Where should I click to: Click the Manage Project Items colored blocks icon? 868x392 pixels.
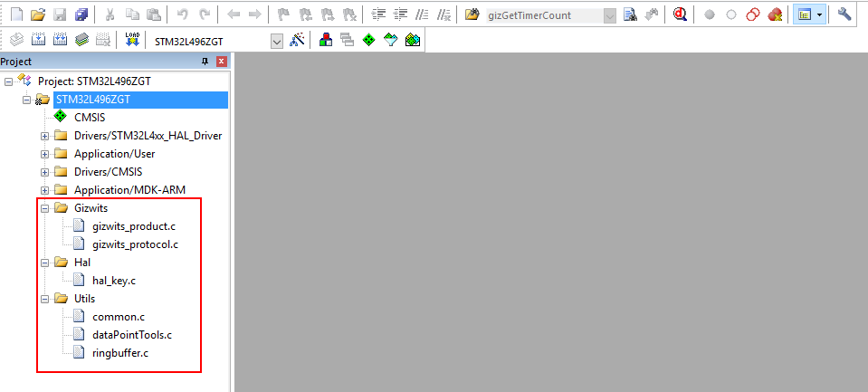[x=325, y=41]
